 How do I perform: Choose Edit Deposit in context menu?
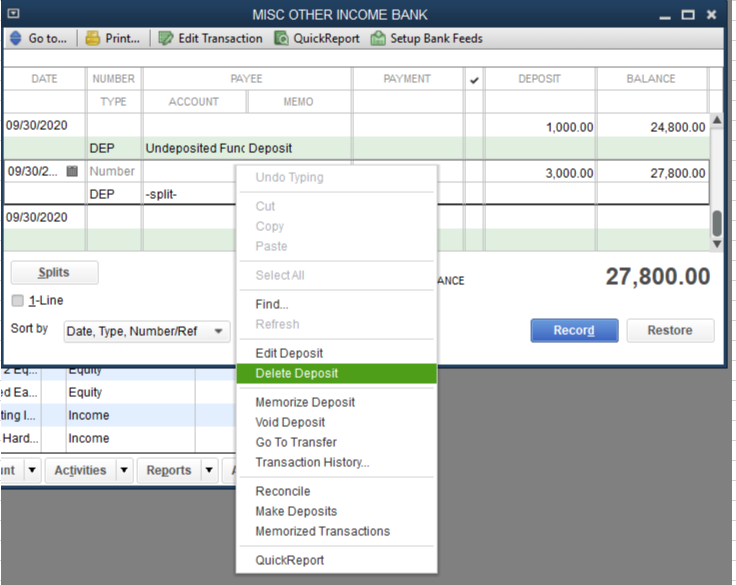coord(337,353)
